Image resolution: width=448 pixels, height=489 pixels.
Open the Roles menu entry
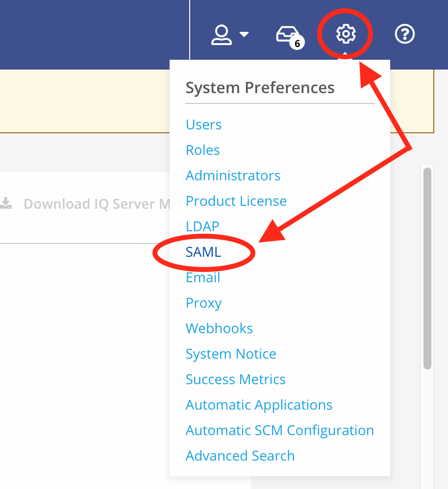click(x=202, y=150)
